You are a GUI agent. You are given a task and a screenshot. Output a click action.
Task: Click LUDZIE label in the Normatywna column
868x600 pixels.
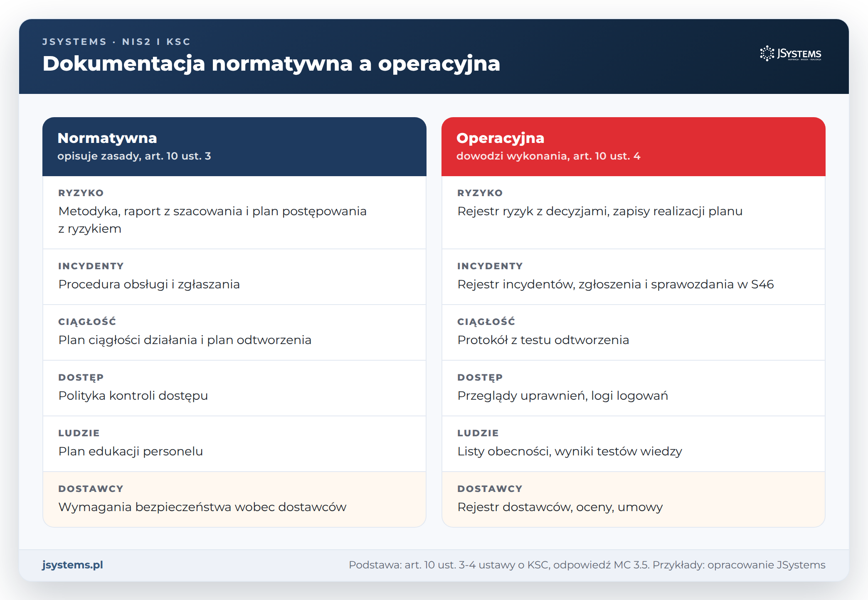point(79,433)
